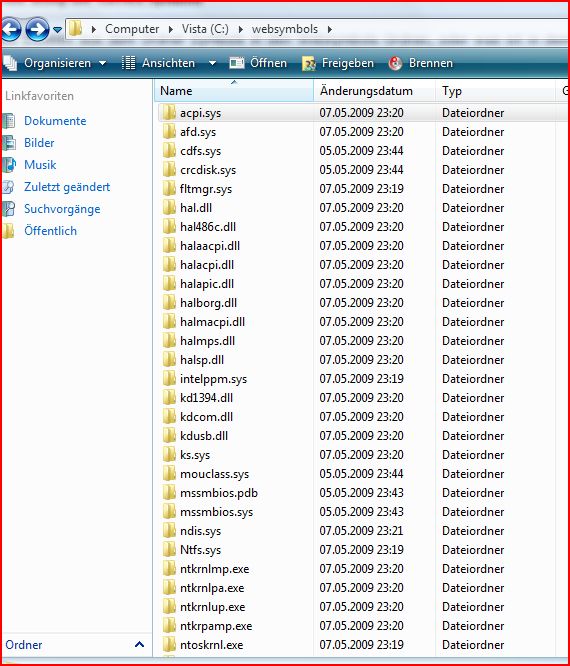Select the afd.sys folder icon

click(x=169, y=132)
